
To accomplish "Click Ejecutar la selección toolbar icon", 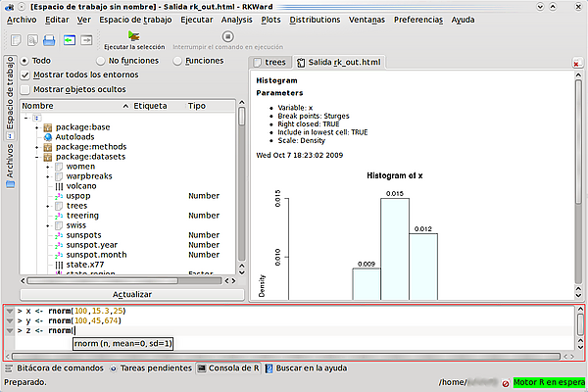I will [134, 37].
